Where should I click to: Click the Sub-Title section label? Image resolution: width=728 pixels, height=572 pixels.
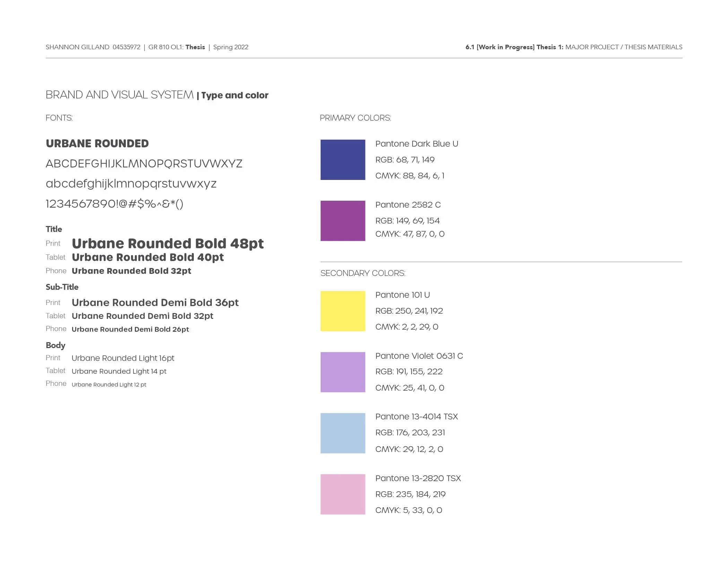pos(62,287)
